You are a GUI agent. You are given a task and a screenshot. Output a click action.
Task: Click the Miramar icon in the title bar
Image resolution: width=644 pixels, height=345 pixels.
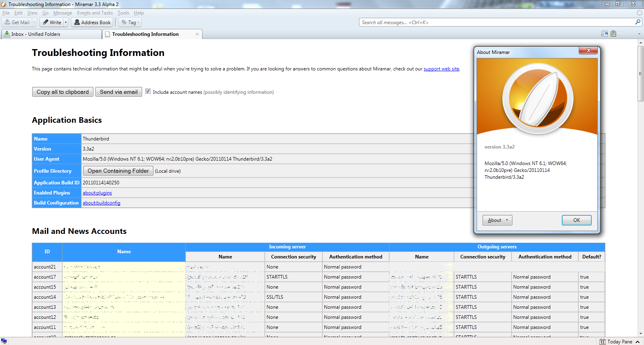tap(4, 4)
